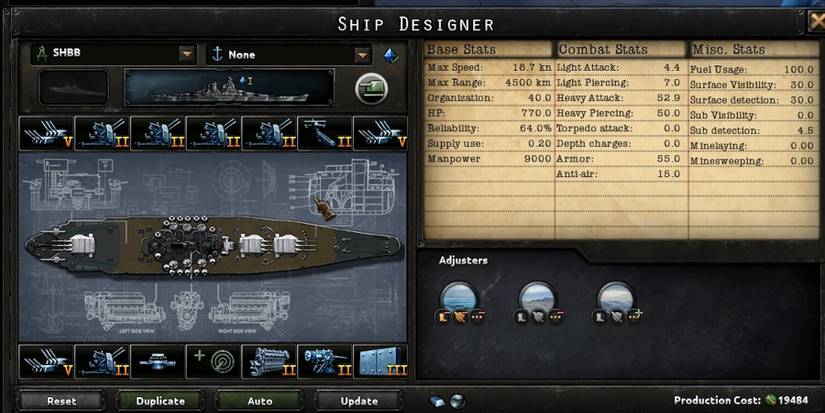Select the engine module slot in bottom row
825x413 pixels.
pyautogui.click(x=269, y=361)
